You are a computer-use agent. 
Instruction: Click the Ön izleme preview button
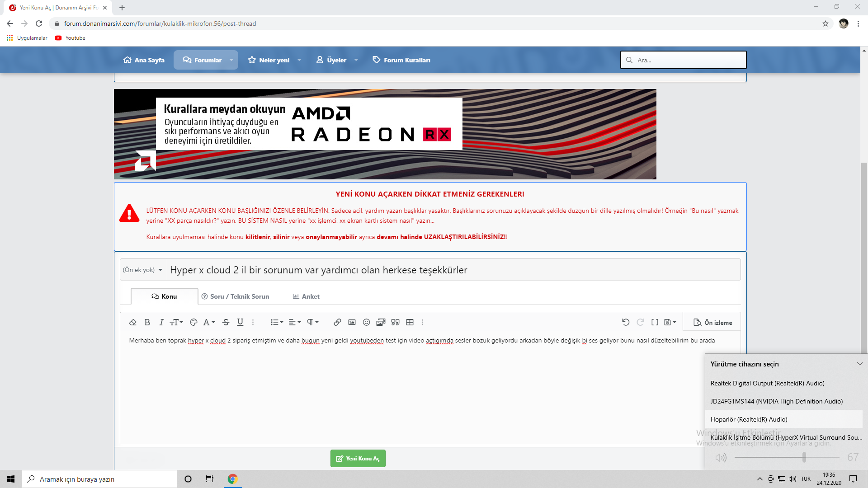pyautogui.click(x=712, y=323)
